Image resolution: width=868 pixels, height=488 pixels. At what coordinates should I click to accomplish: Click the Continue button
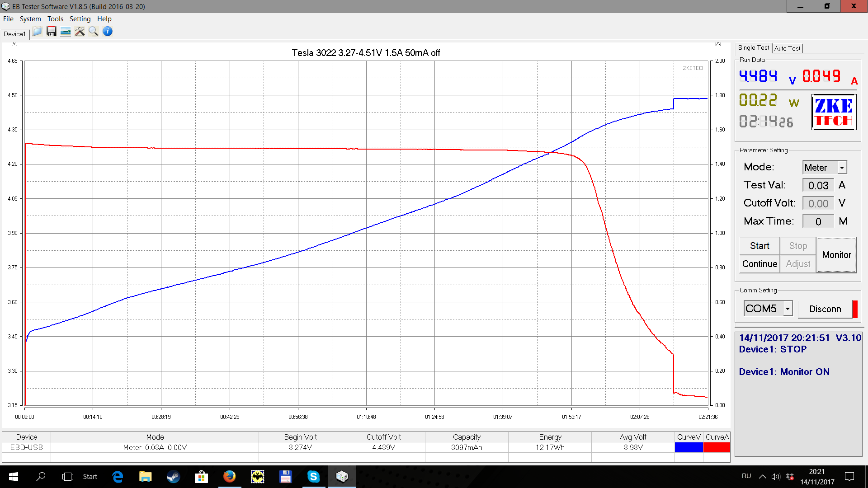click(x=759, y=264)
